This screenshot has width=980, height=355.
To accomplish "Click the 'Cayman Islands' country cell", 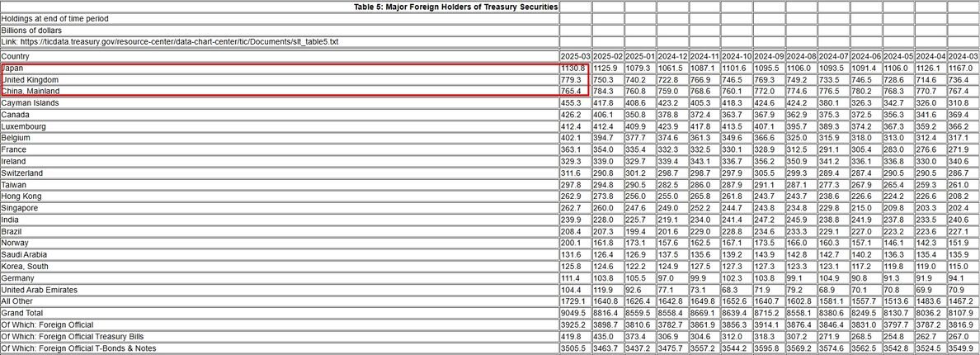I will point(280,103).
